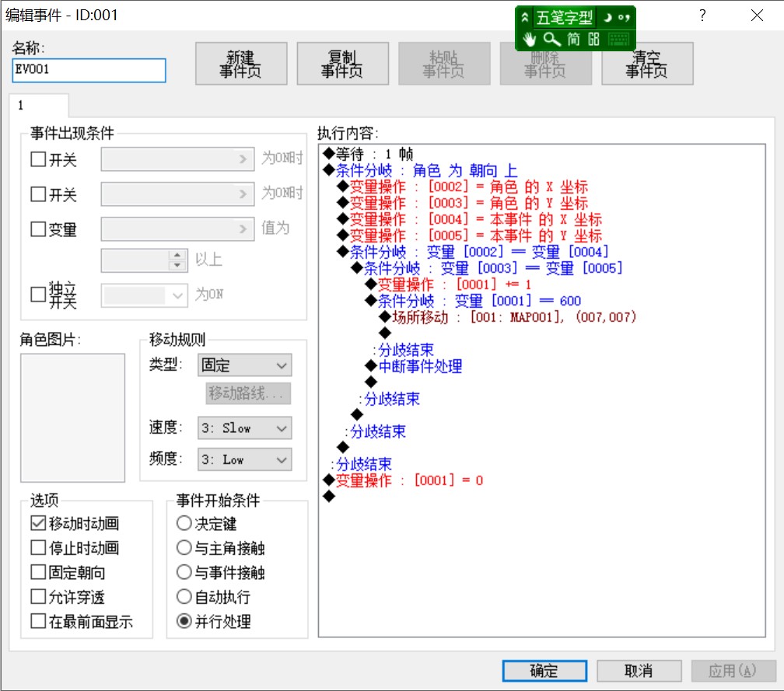784x691 pixels.
Task: Toggle the punctuation mode icon in IME bar
Action: (624, 18)
